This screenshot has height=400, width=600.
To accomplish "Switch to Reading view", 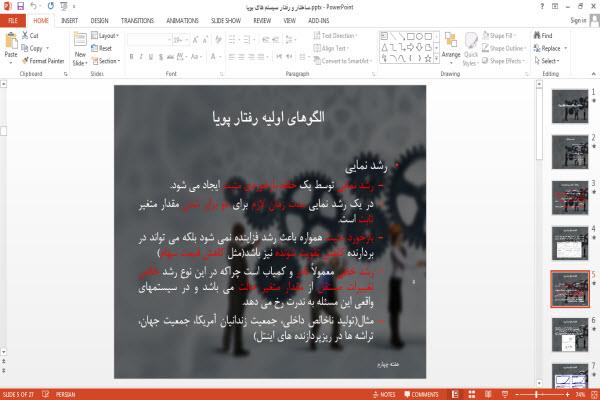I will click(x=488, y=395).
